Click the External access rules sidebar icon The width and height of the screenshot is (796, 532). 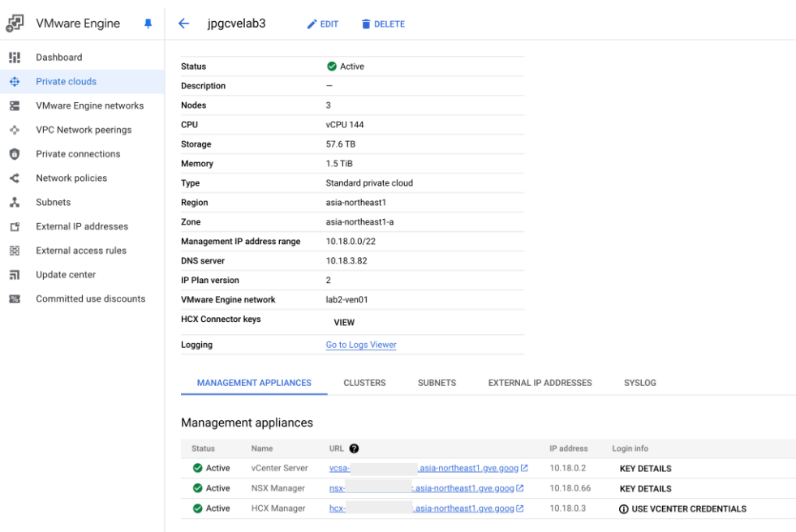tap(15, 251)
